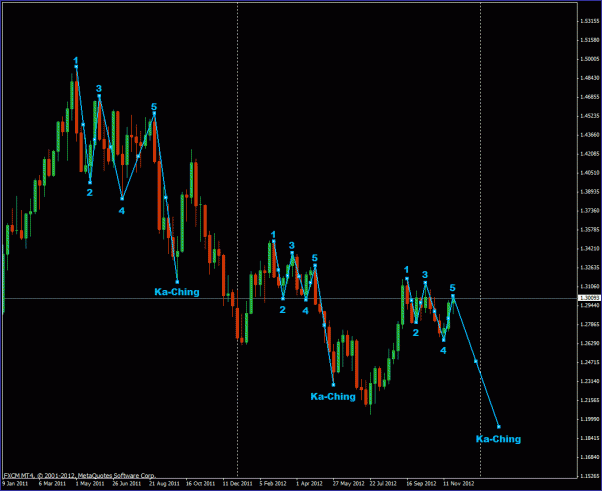The height and width of the screenshot is (491, 602).
Task: Click the 16 Sep 2012 date label
Action: 421,484
